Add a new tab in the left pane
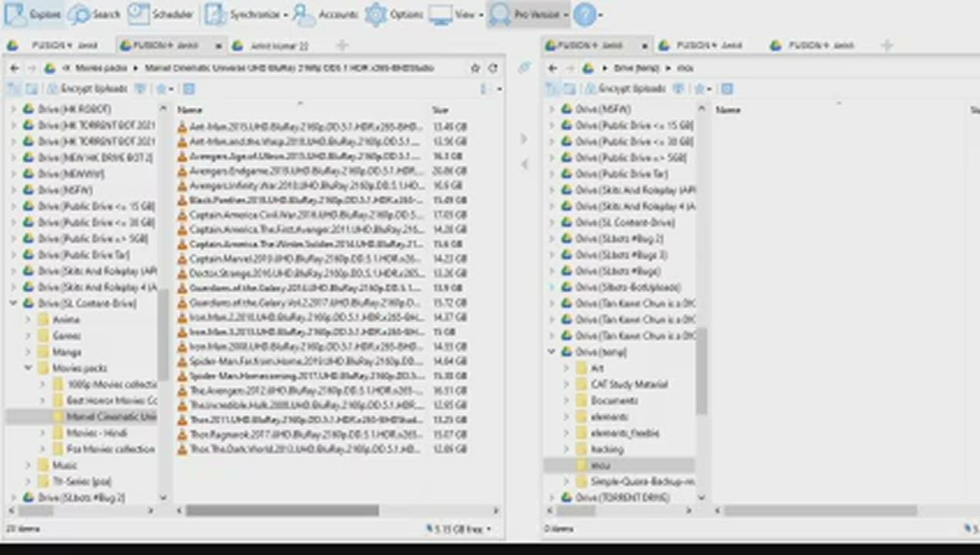Viewport: 980px width, 555px height. click(x=342, y=46)
